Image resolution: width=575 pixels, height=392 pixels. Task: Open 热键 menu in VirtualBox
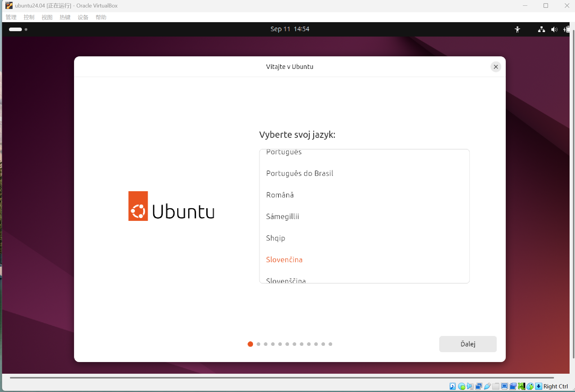point(65,17)
